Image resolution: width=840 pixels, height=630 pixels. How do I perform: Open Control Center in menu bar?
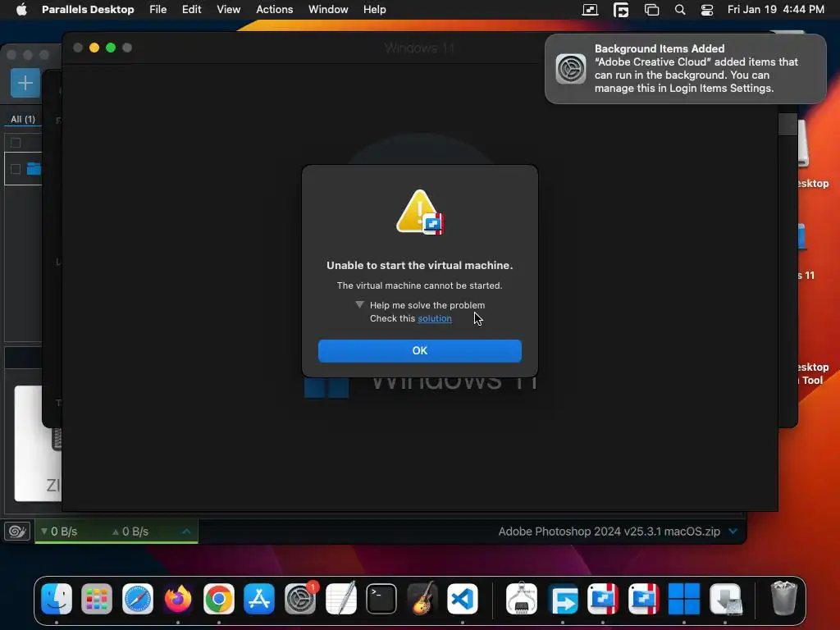(706, 10)
